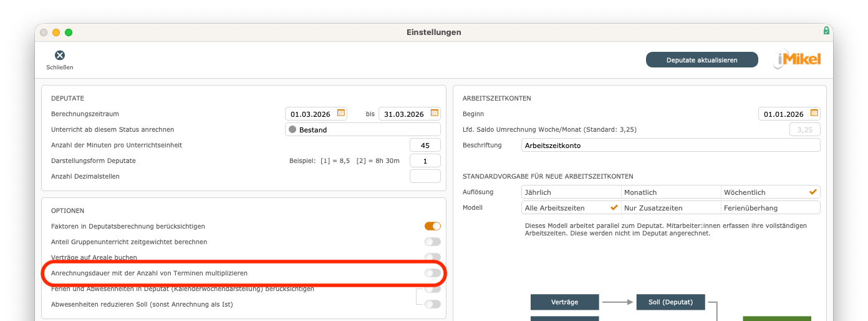Open calendar for end date 31.03.2026
The width and height of the screenshot is (868, 321).
[435, 113]
